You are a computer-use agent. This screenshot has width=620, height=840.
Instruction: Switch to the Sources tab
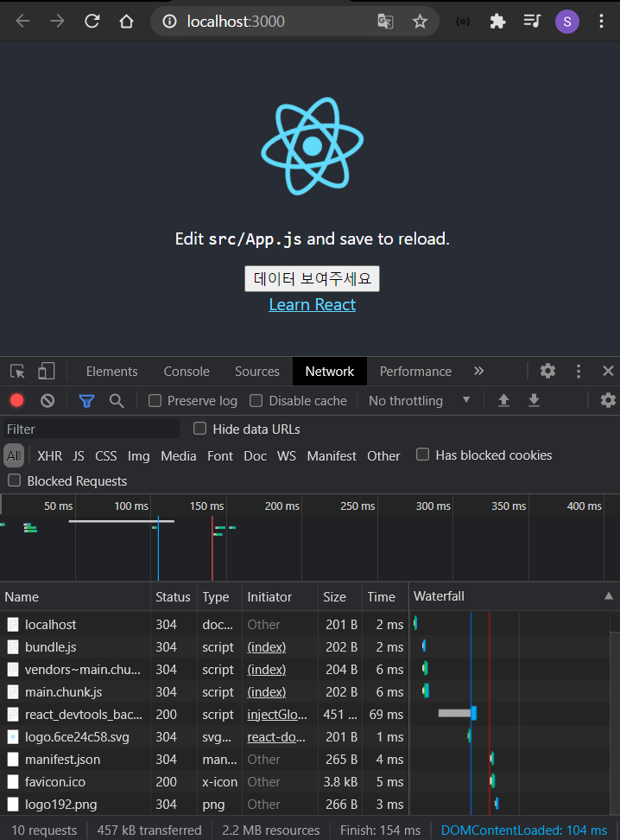click(257, 372)
